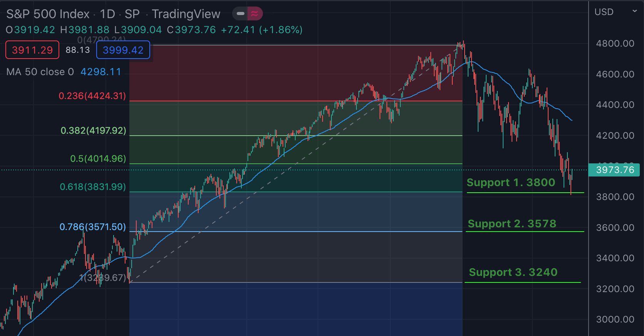Select the green Support 2 horizontal line

525,232
